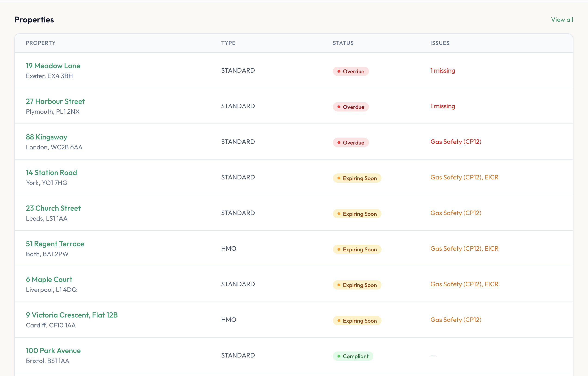The height and width of the screenshot is (376, 588).
Task: Open 100 Park Avenue property
Action: pyautogui.click(x=53, y=351)
